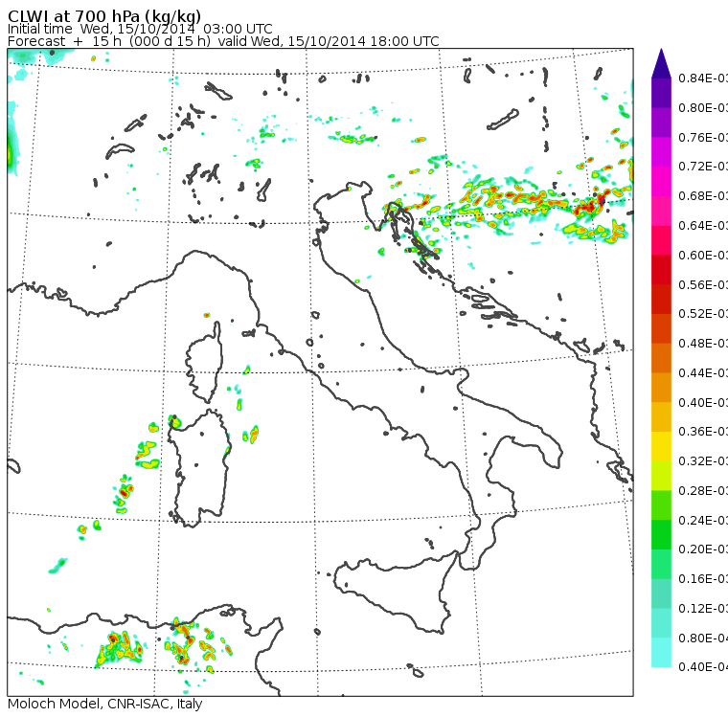Viewport: 728px width, 717px height.
Task: Click the dark purple arrow atop the color scale
Action: pyautogui.click(x=661, y=63)
